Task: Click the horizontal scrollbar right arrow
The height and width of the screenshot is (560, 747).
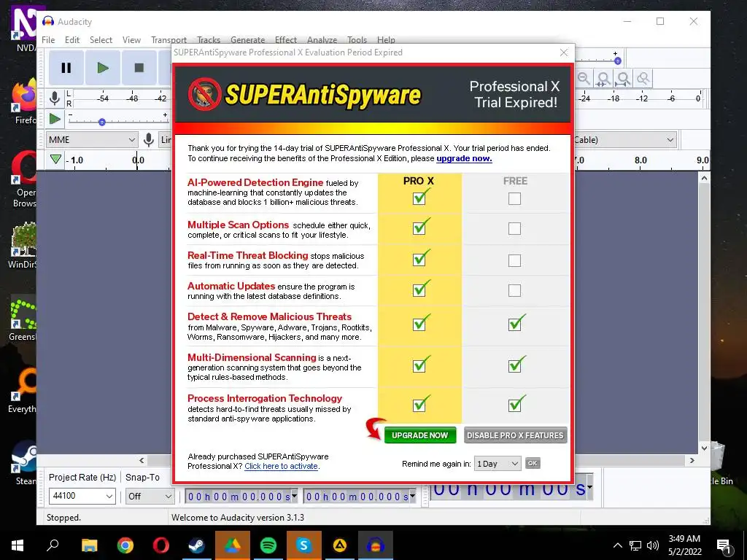Action: (x=692, y=461)
